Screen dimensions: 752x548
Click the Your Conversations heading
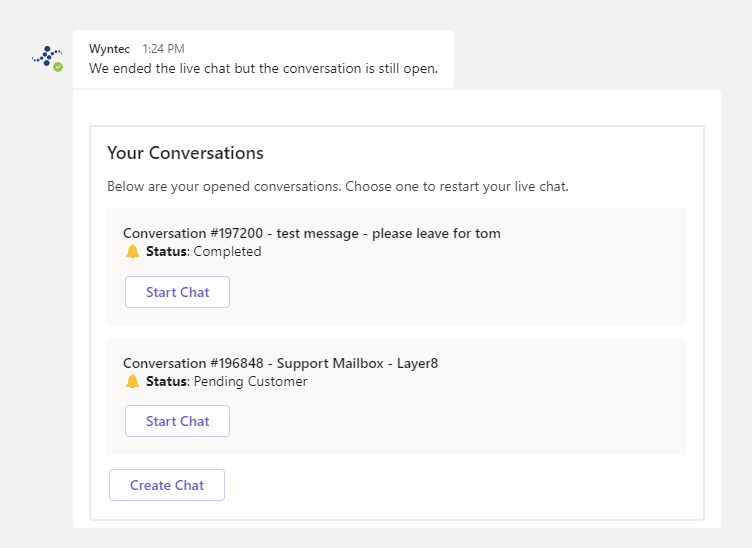pyautogui.click(x=185, y=153)
